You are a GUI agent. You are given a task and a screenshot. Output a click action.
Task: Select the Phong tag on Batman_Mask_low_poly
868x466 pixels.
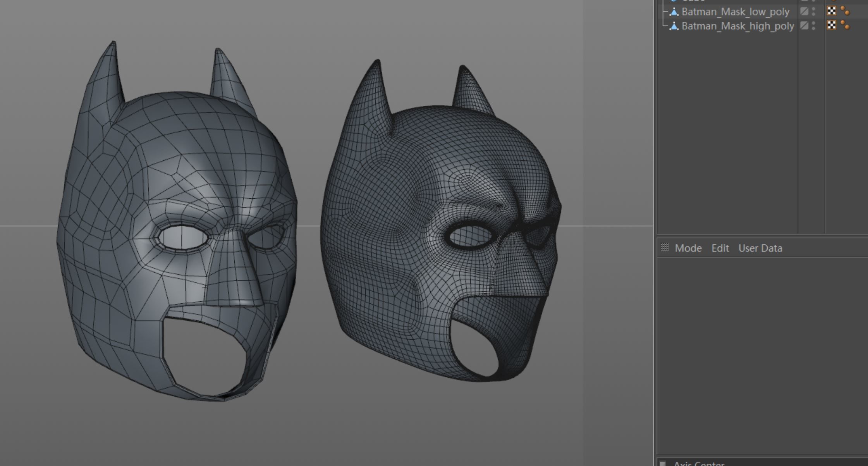tap(845, 12)
